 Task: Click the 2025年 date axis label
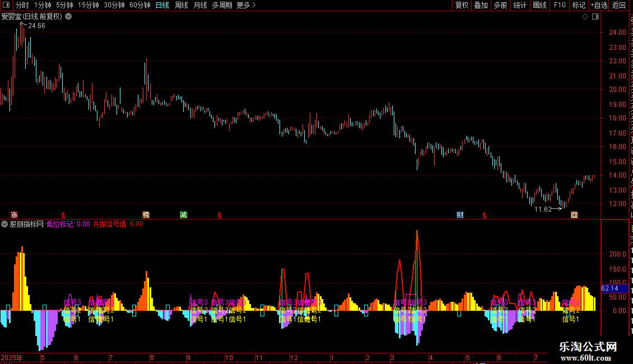[12, 358]
